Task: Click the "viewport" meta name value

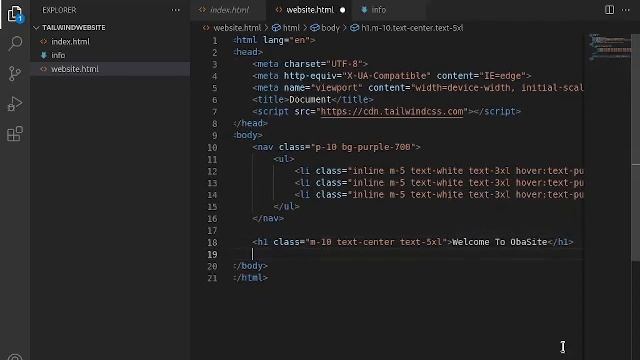Action: pyautogui.click(x=336, y=87)
